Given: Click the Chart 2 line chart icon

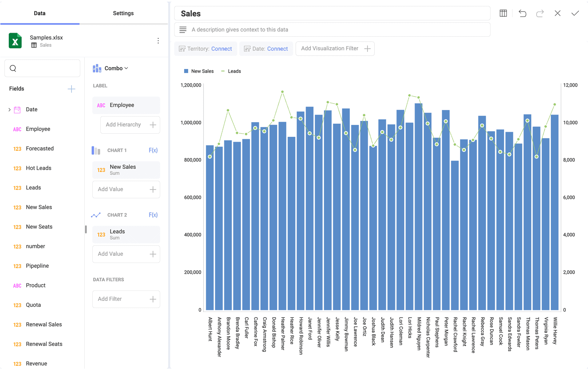Looking at the screenshot, I should click(x=96, y=215).
